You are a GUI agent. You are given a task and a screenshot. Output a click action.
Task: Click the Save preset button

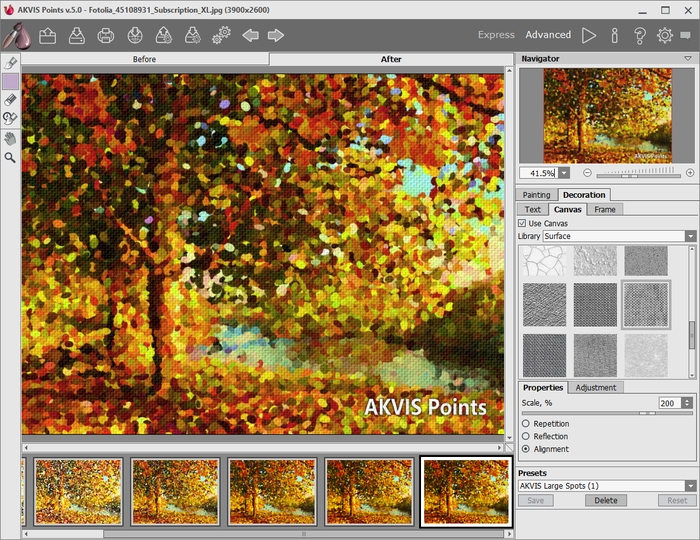tap(536, 500)
